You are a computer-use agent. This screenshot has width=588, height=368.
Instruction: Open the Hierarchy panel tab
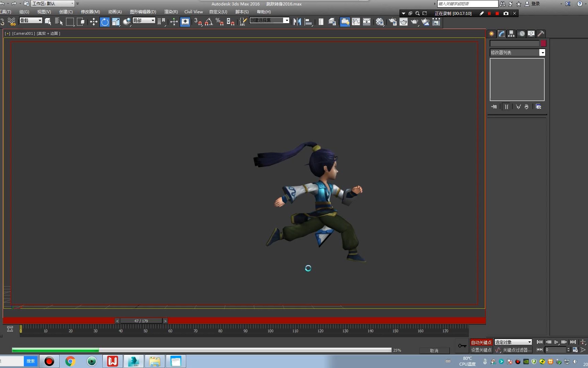[511, 34]
